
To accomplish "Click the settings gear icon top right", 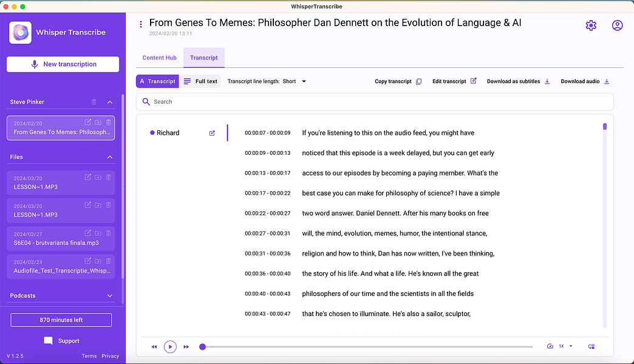I will pyautogui.click(x=590, y=25).
